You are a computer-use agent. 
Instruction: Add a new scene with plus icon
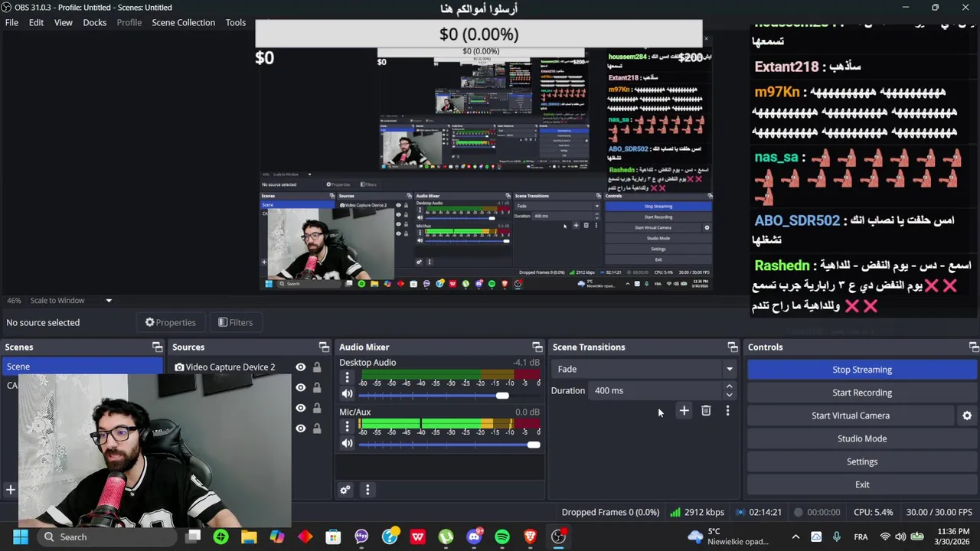(x=11, y=490)
